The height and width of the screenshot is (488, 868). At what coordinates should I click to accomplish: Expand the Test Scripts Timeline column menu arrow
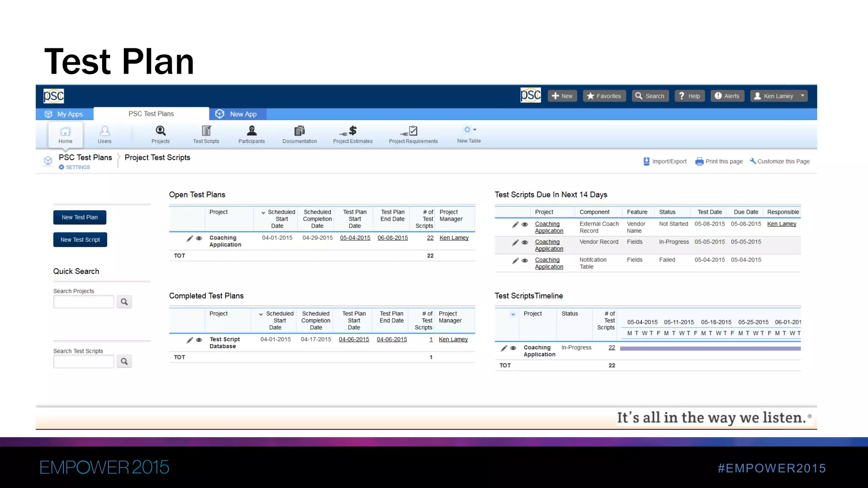coord(513,314)
